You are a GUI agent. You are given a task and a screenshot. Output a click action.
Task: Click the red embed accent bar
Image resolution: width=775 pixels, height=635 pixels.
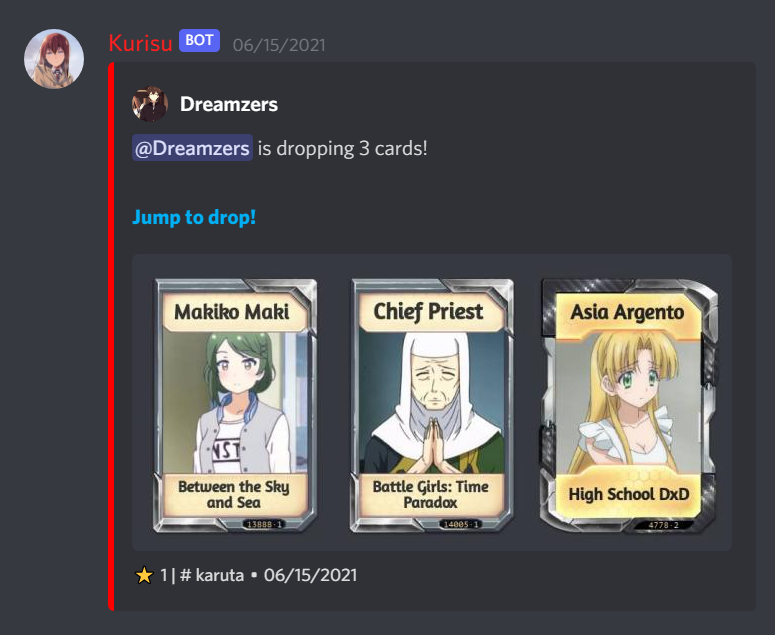tap(111, 337)
